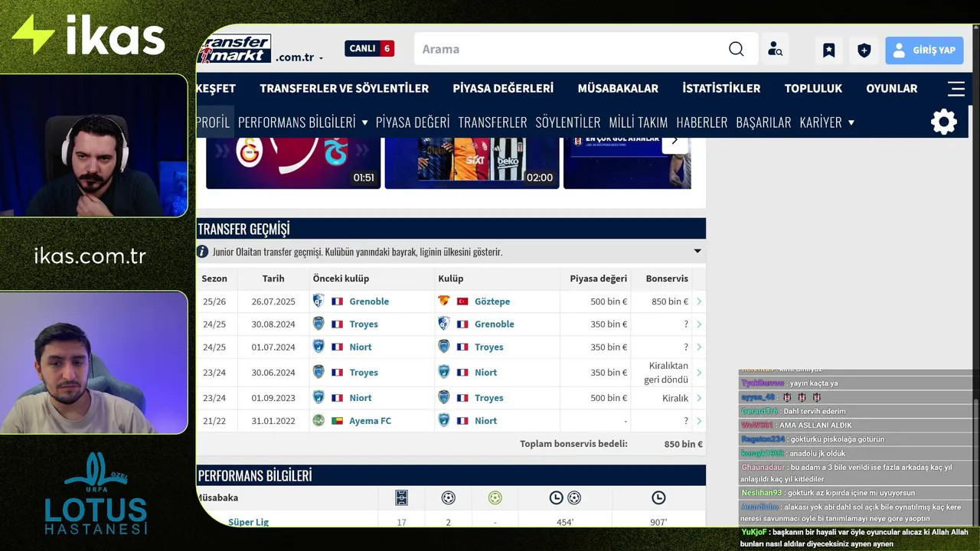Open the Piyasa Değerleri menu
This screenshot has height=551, width=980.
point(503,88)
